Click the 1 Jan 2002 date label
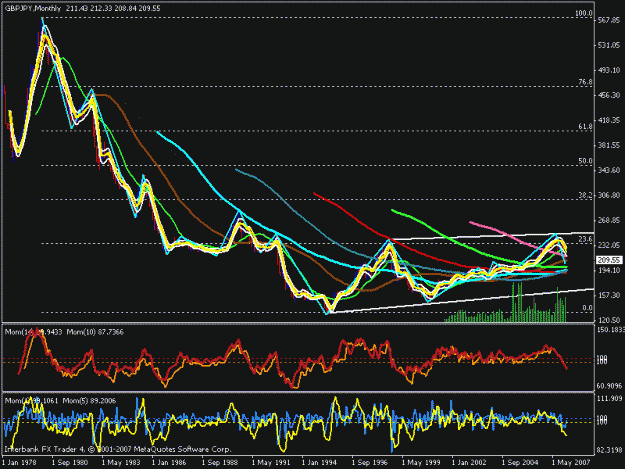 [x=469, y=463]
